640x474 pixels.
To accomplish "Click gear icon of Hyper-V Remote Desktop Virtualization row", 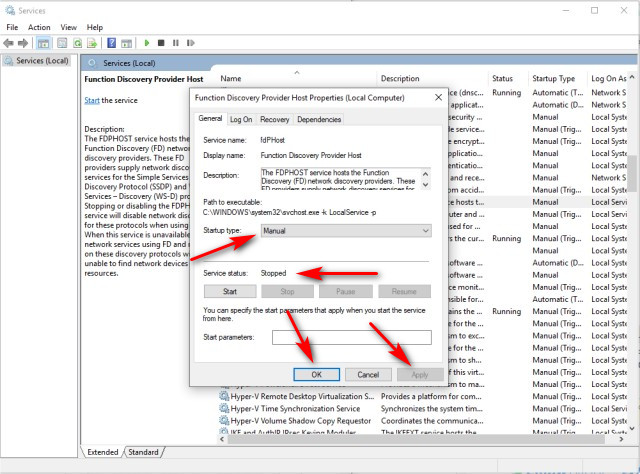I will click(x=224, y=396).
